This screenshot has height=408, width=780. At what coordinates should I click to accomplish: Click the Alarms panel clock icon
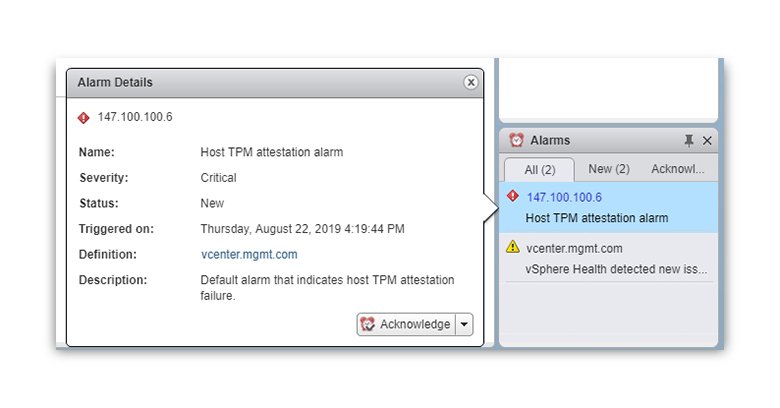(x=516, y=141)
